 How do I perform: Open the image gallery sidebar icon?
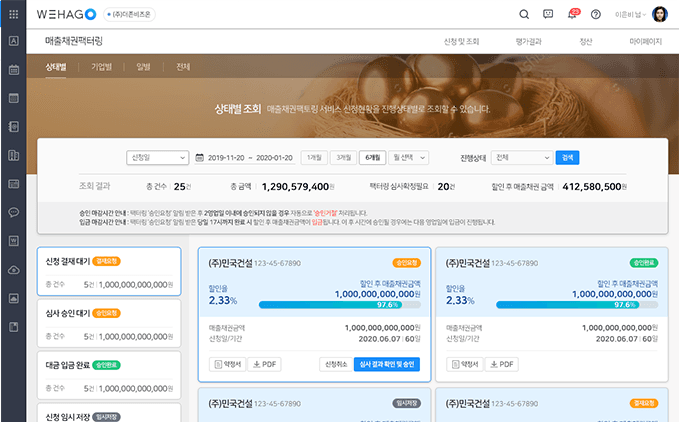13,298
